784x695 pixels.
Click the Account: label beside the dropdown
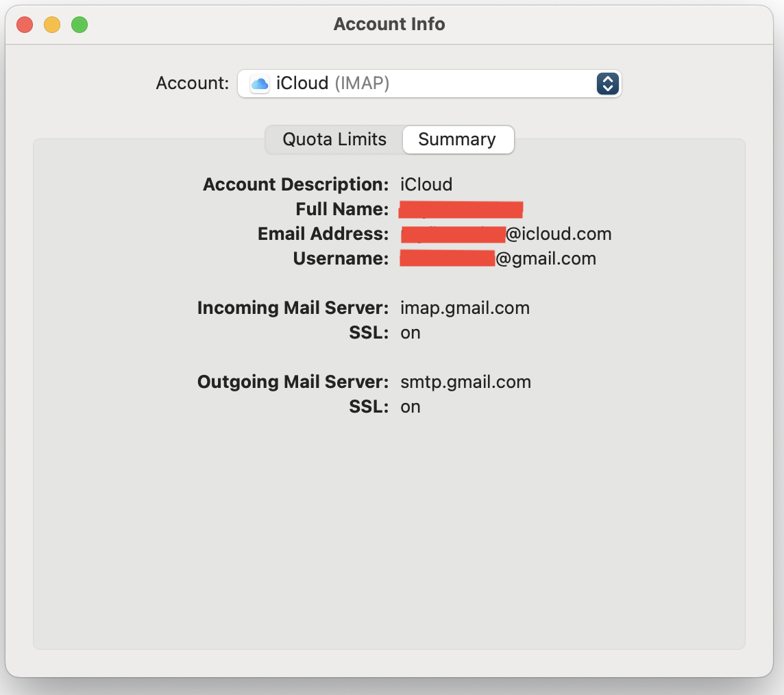[x=193, y=83]
